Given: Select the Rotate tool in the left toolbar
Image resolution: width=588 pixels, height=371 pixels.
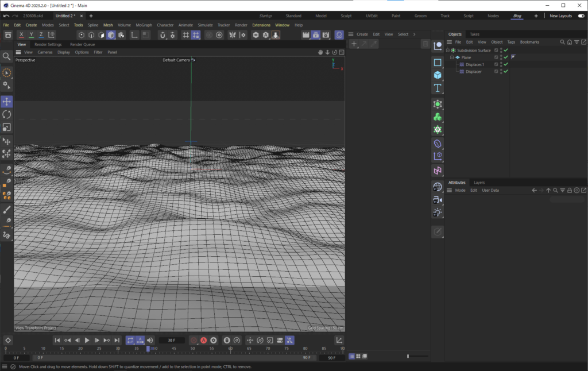Looking at the screenshot, I should (x=7, y=114).
